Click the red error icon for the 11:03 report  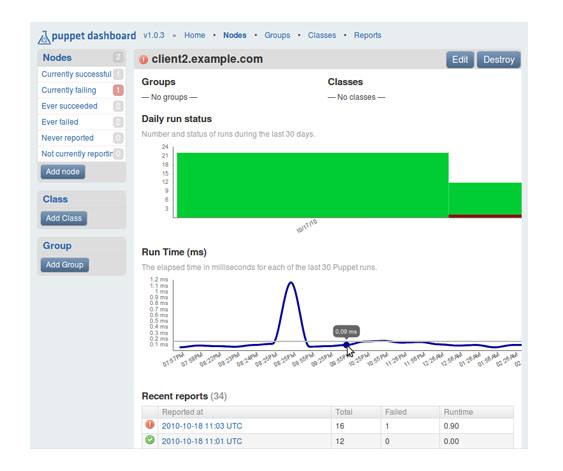click(150, 425)
